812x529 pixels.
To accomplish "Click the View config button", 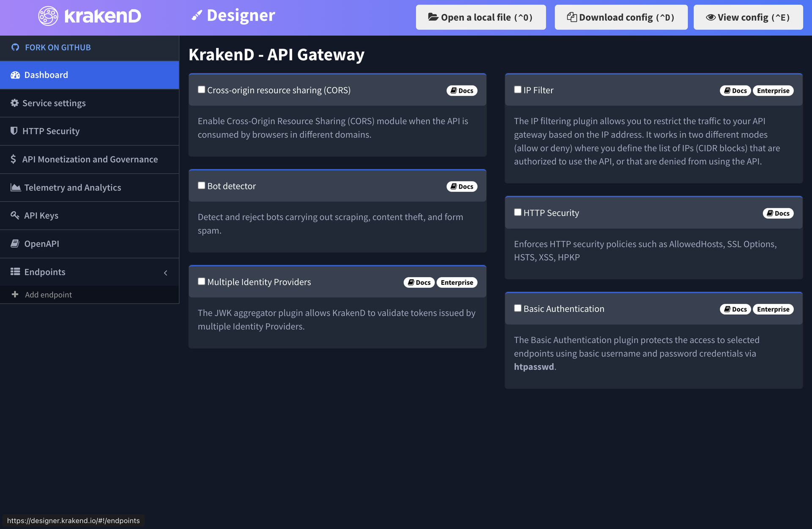I will pyautogui.click(x=748, y=17).
